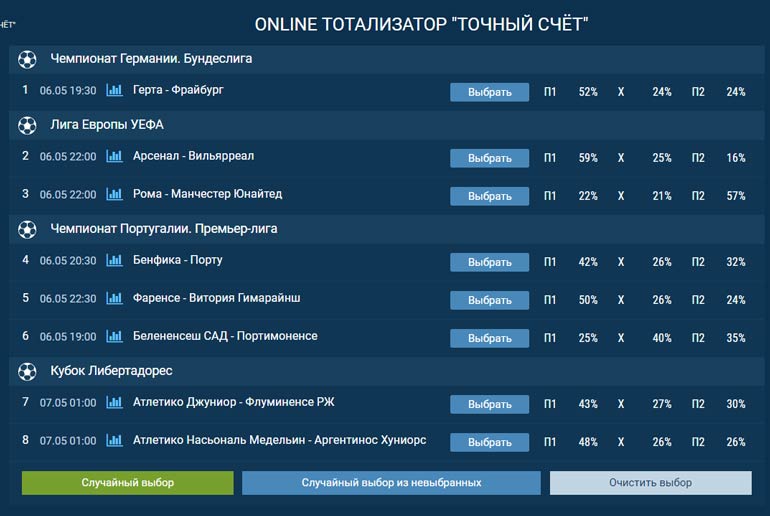Click stats chart icon for Рома - Манчестер Юнайтед
Screen dimensions: 770x516
[x=114, y=195]
